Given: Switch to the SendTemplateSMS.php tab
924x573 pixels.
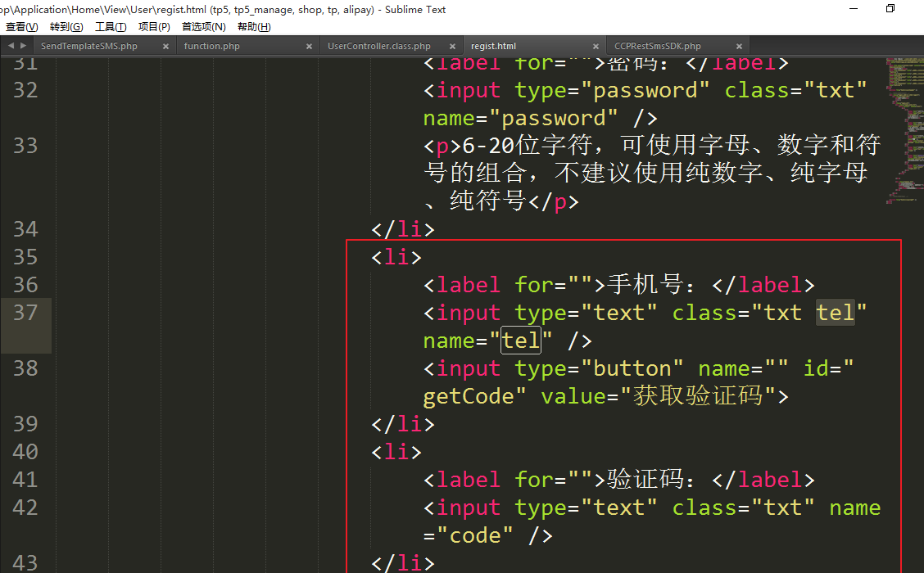Looking at the screenshot, I should [x=89, y=47].
